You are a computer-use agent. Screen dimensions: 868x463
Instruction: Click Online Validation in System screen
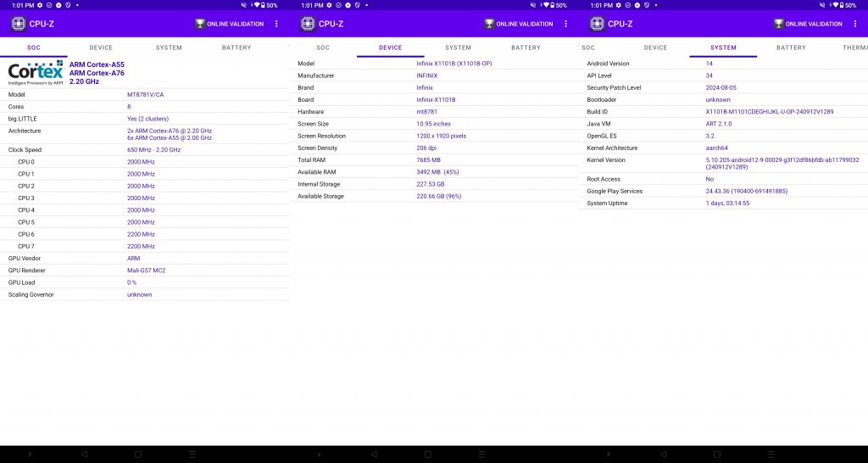pyautogui.click(x=808, y=24)
